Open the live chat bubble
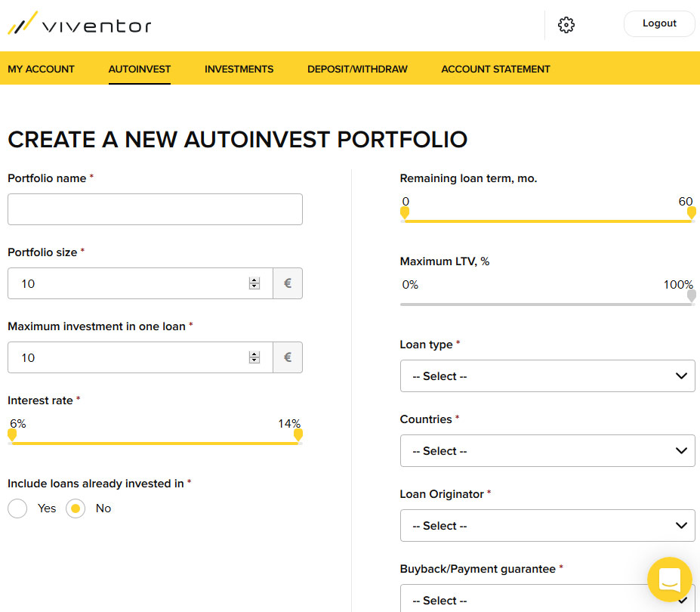Screen dimensions: 700x612 coord(670,580)
